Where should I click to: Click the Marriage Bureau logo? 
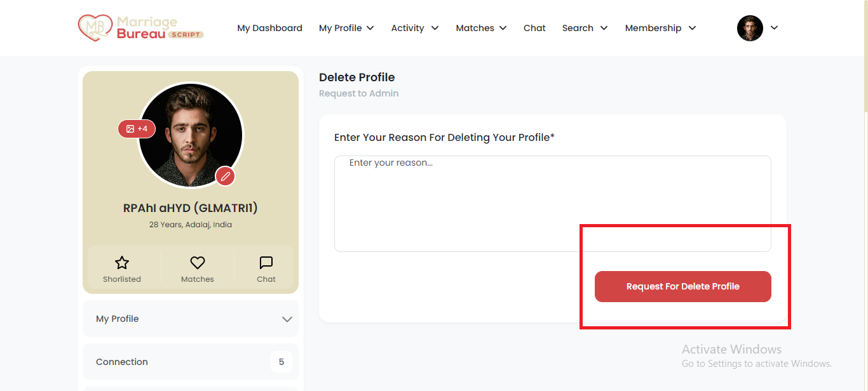point(140,28)
